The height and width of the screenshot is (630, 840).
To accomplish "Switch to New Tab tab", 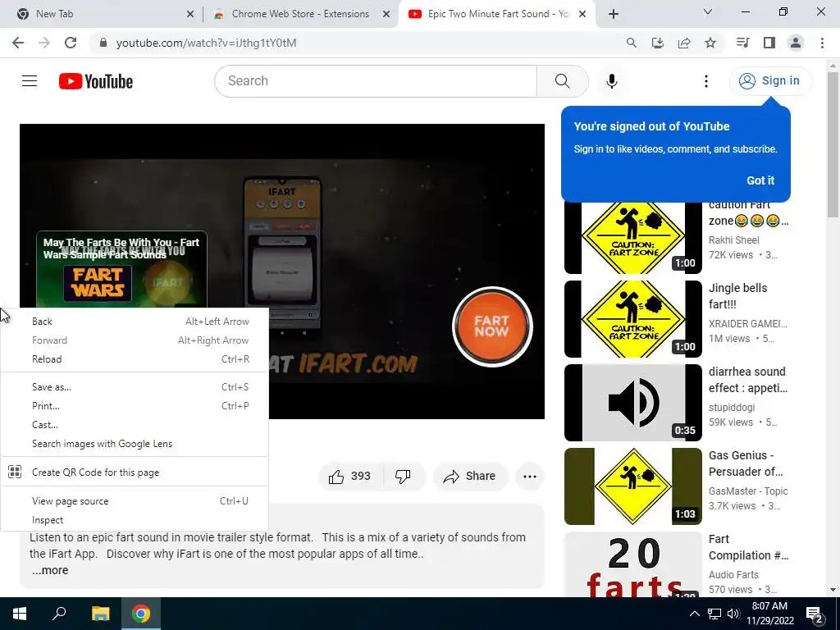I will click(x=102, y=15).
